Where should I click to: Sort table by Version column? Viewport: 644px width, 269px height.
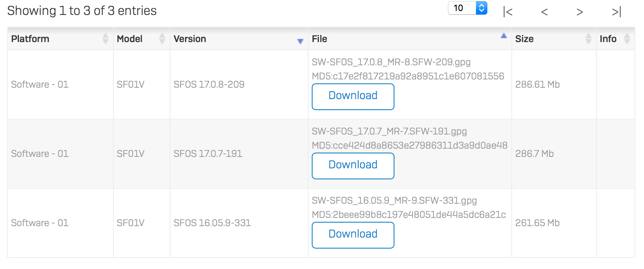239,39
